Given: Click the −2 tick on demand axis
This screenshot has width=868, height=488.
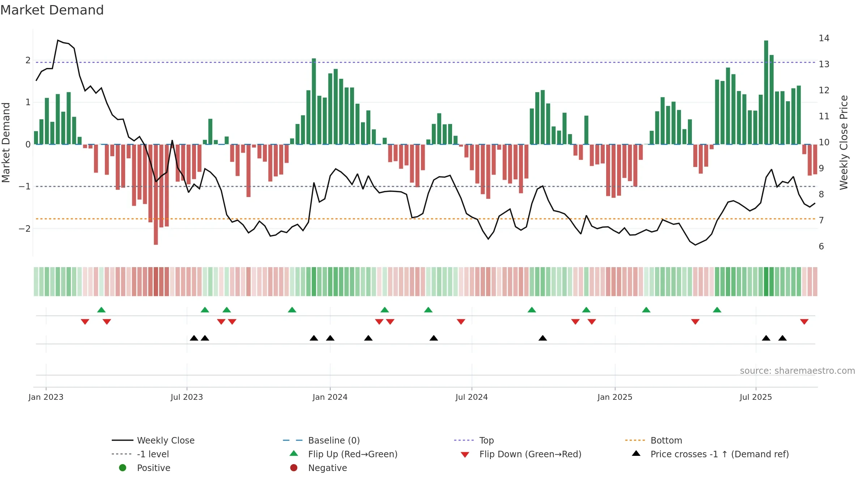Looking at the screenshot, I should [x=25, y=228].
